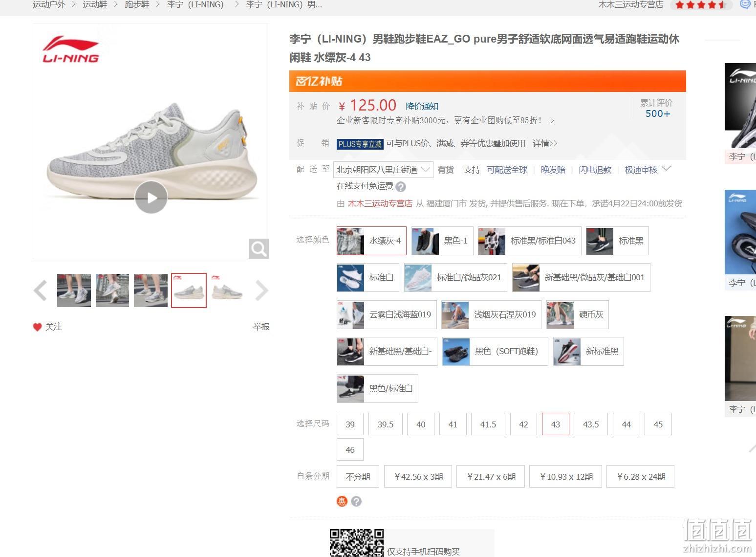This screenshot has width=756, height=557.
Task: Click 可配送全球 global delivery link
Action: pyautogui.click(x=507, y=170)
